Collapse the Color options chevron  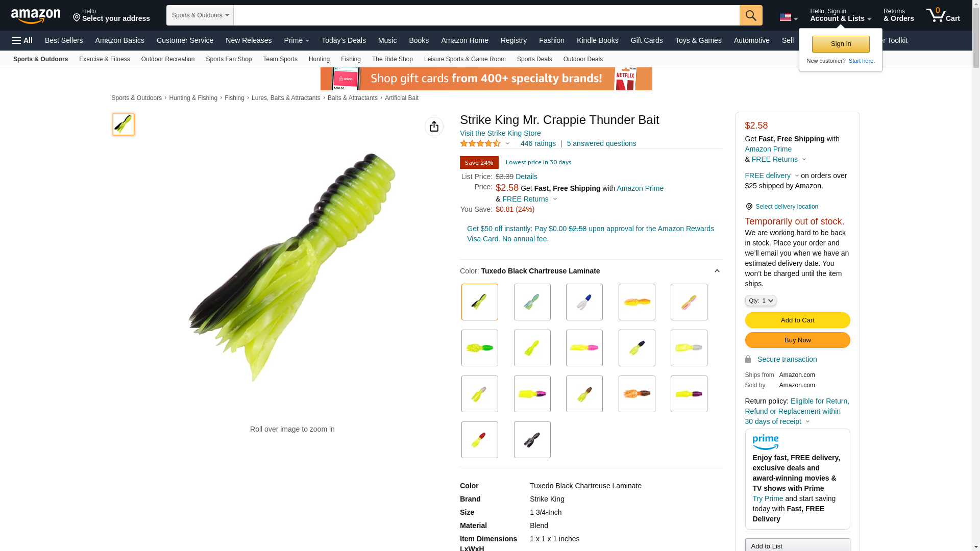point(717,271)
